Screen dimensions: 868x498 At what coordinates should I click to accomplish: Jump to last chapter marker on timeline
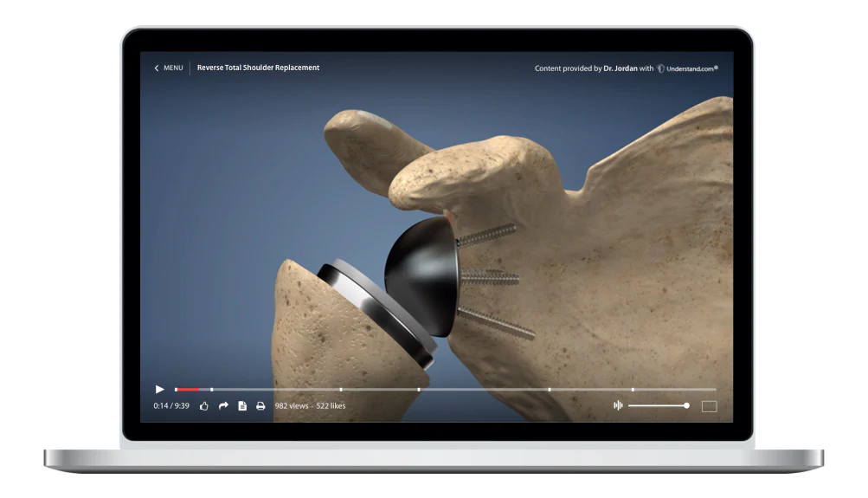(x=633, y=390)
